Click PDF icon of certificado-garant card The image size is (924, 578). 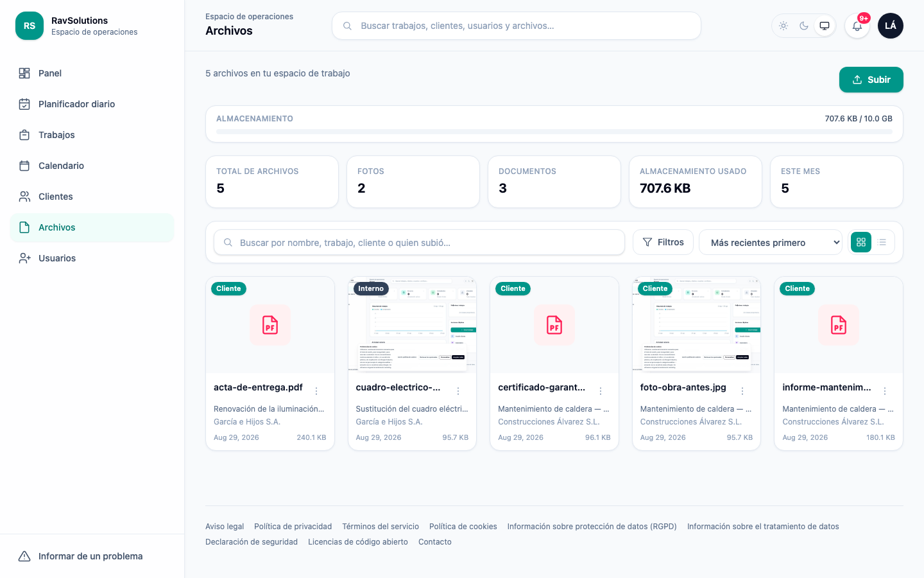(x=554, y=325)
